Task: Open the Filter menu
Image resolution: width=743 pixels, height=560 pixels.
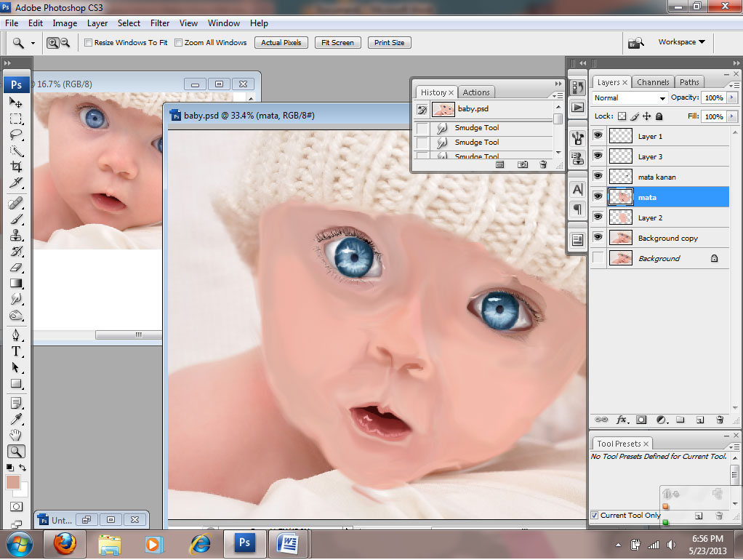Action: pyautogui.click(x=160, y=23)
